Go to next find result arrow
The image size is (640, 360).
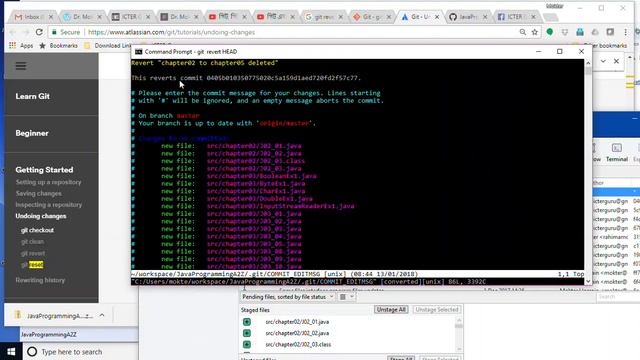(603, 61)
